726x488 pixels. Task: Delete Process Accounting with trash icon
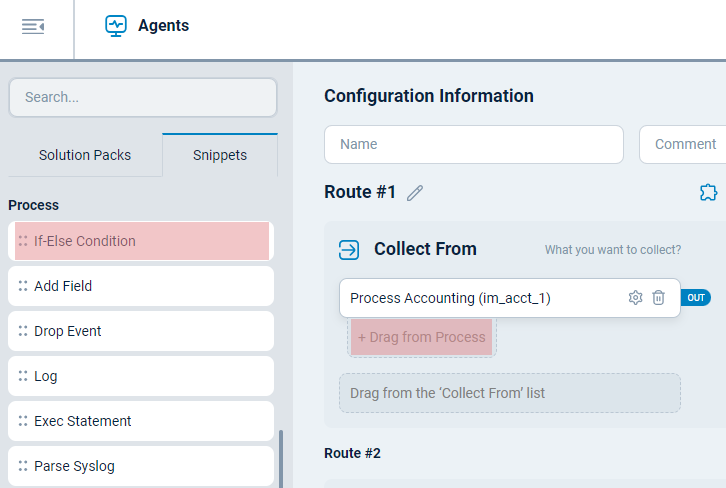[658, 298]
